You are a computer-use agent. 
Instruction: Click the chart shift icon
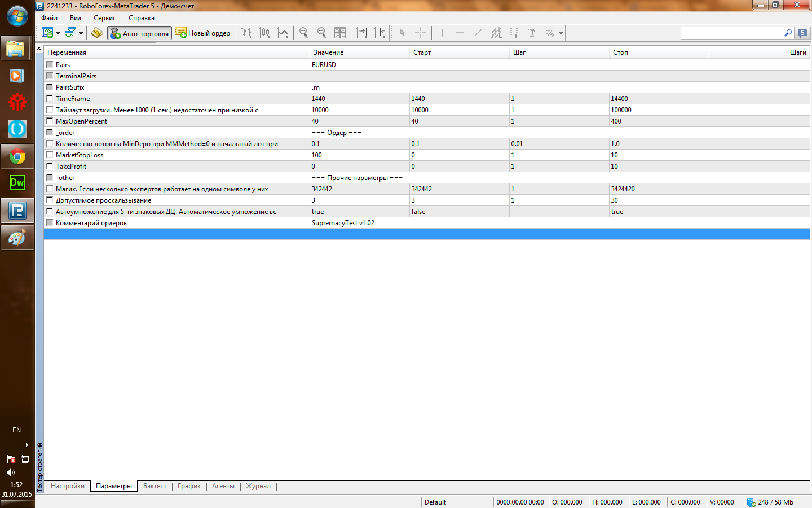(379, 33)
